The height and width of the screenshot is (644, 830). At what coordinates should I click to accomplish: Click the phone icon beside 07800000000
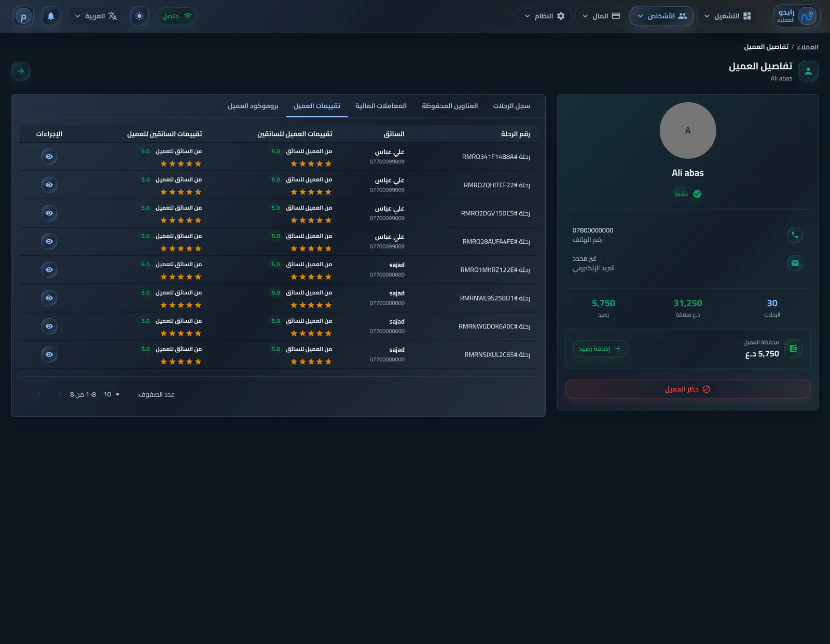point(795,235)
